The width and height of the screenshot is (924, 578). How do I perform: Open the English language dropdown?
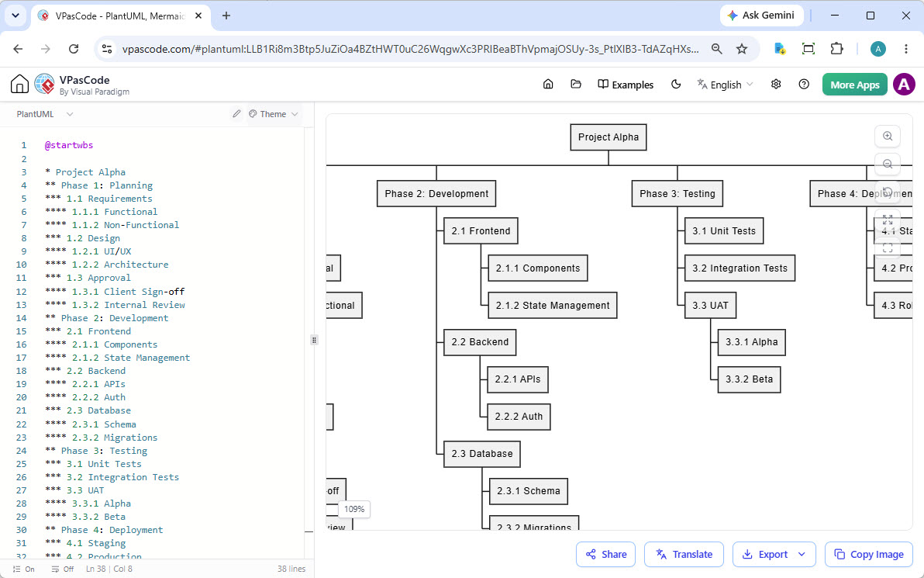click(726, 85)
